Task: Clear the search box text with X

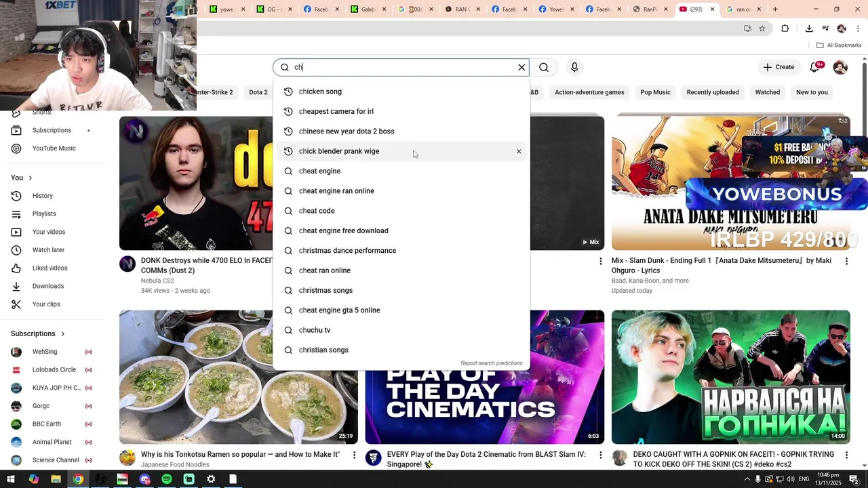Action: 521,67
